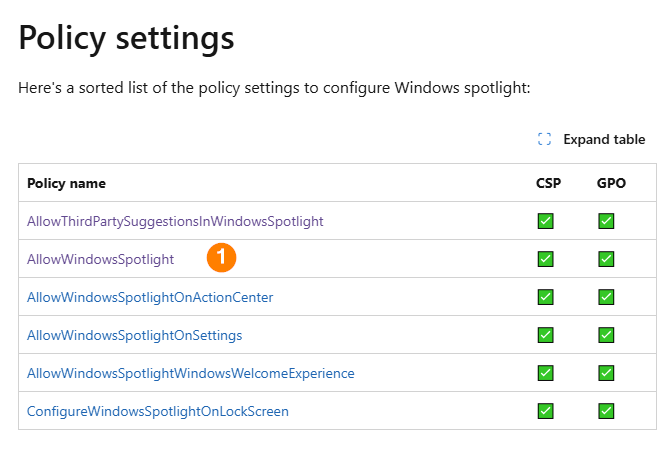
Task: Open the ConfigureWindowsSpotlightOnLockScreen link
Action: [x=158, y=411]
